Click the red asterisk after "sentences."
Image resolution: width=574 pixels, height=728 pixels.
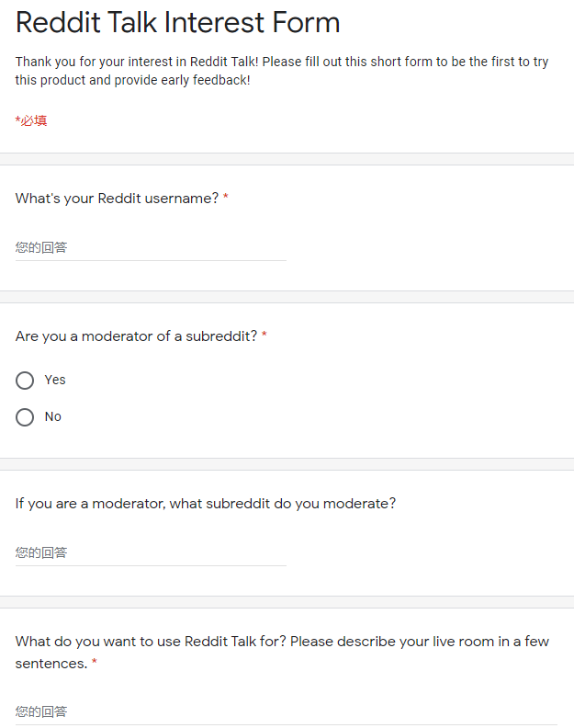94,664
